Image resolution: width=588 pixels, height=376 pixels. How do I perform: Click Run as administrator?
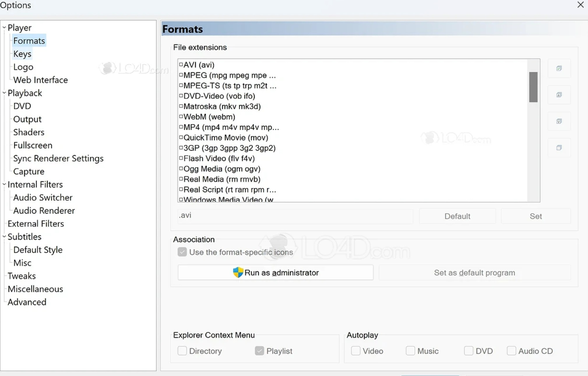[x=276, y=272]
